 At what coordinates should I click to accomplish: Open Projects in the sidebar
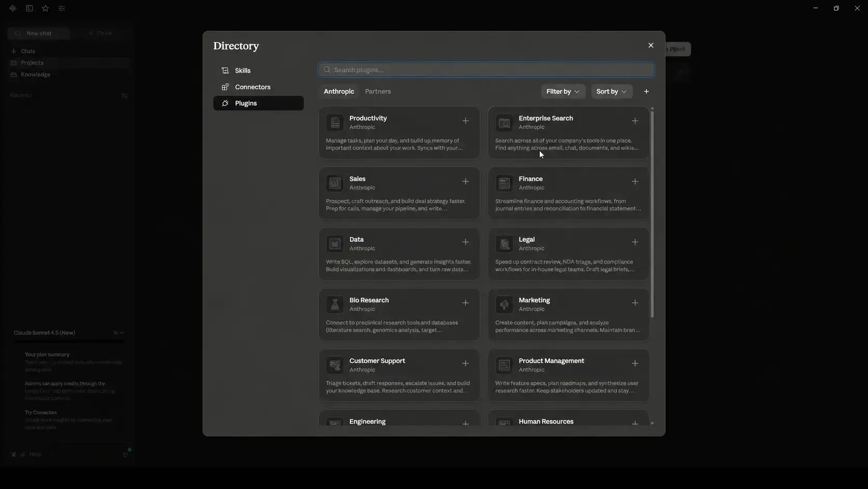(69, 63)
